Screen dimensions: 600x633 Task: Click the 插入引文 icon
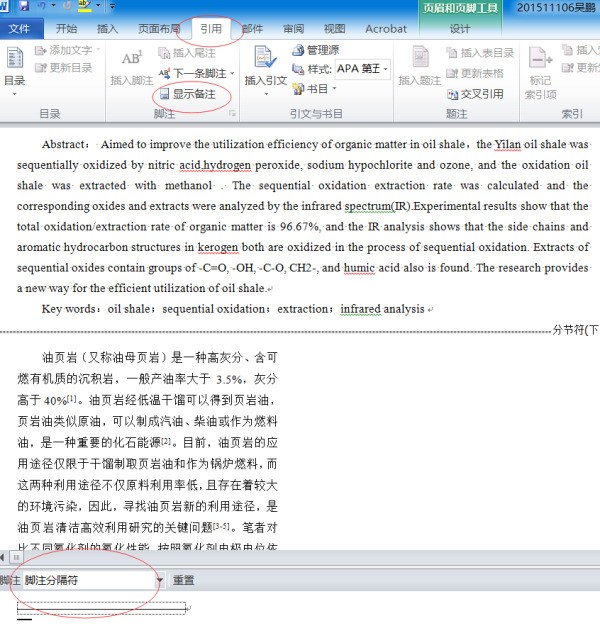pos(265,57)
